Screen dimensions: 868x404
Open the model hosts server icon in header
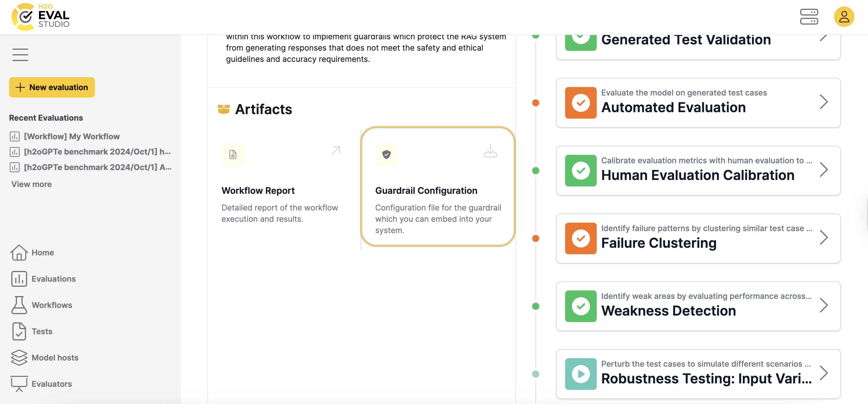pos(809,16)
